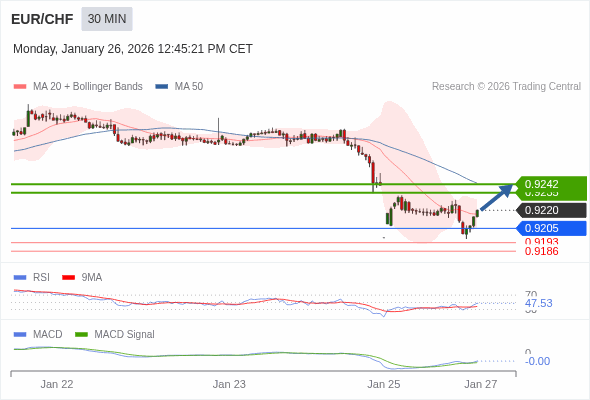Click the Jan 27 axis label

(x=481, y=384)
